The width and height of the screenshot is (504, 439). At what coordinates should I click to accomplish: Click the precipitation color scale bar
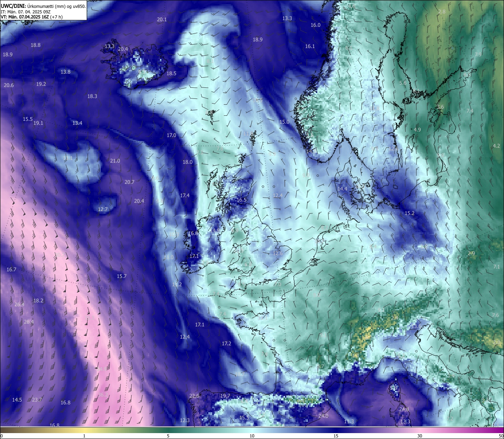point(252,430)
